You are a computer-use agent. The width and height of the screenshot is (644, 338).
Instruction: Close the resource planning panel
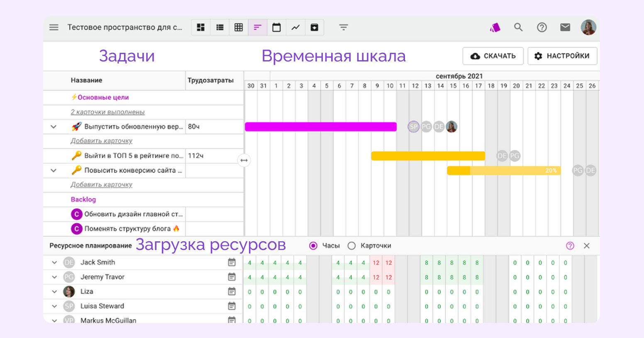(x=587, y=246)
